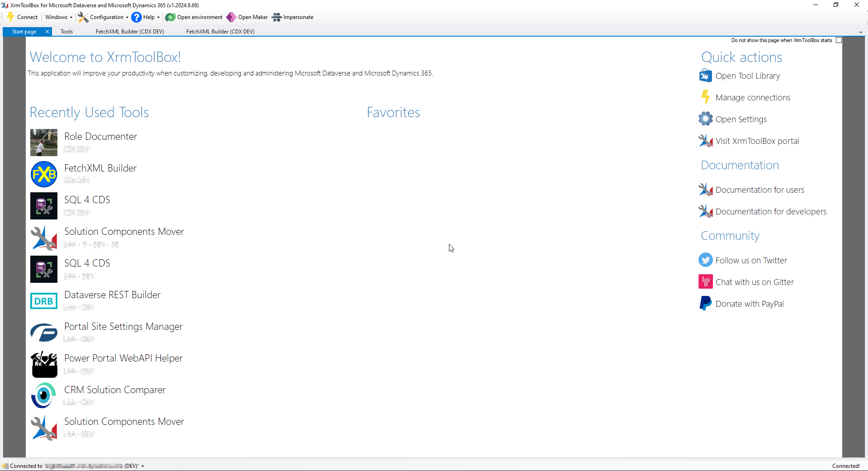
Task: Click the Manage connections link
Action: [x=753, y=98]
